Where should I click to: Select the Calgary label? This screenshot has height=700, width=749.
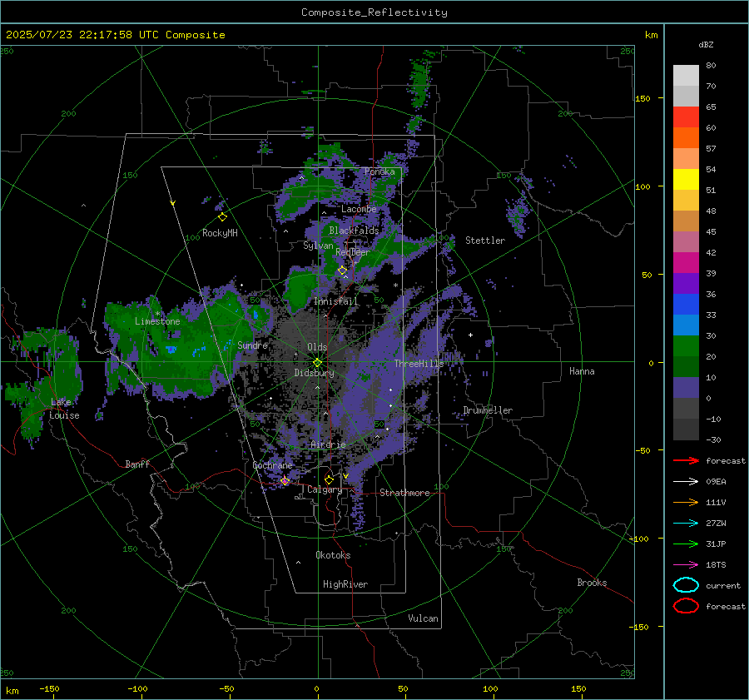pyautogui.click(x=325, y=489)
